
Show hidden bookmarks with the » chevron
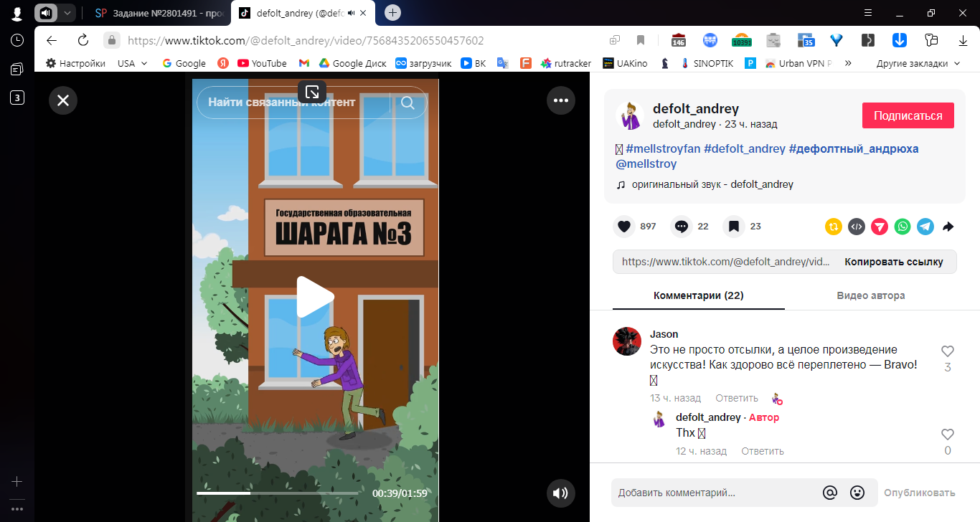[848, 63]
